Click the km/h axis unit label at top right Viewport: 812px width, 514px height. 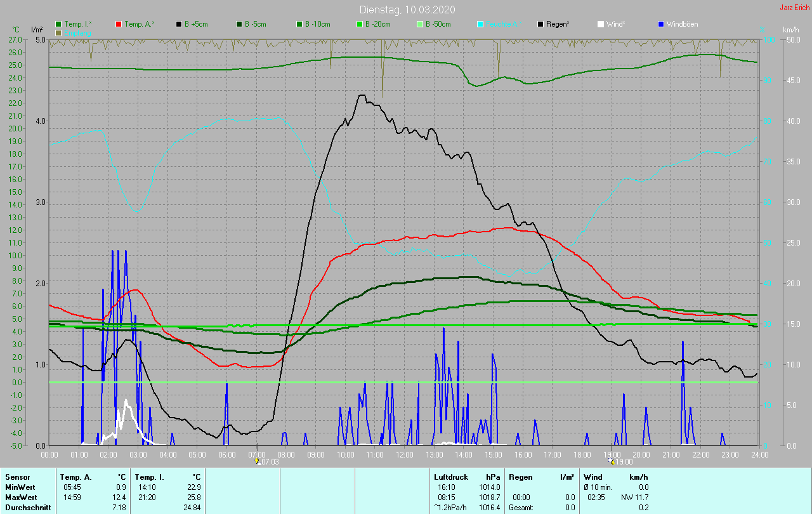pyautogui.click(x=790, y=30)
